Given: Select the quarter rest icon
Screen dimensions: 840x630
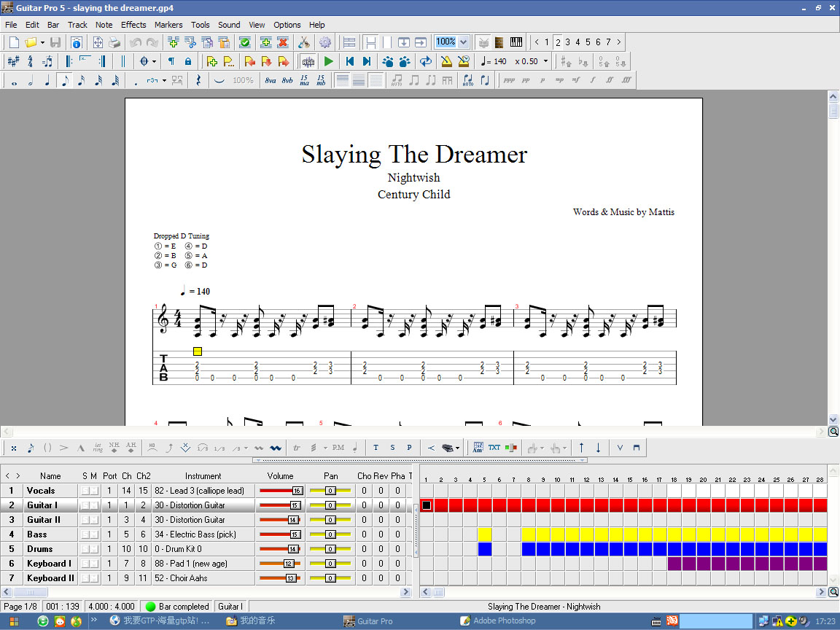Looking at the screenshot, I should (x=198, y=80).
